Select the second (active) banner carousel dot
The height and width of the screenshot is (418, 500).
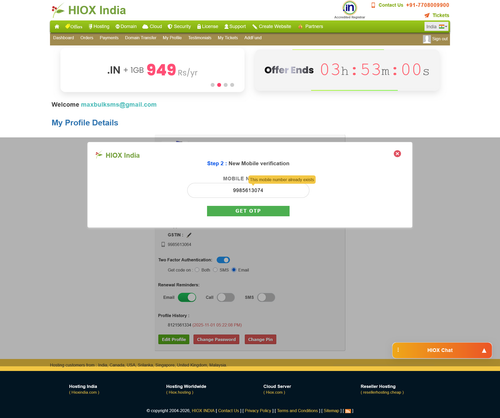[219, 85]
